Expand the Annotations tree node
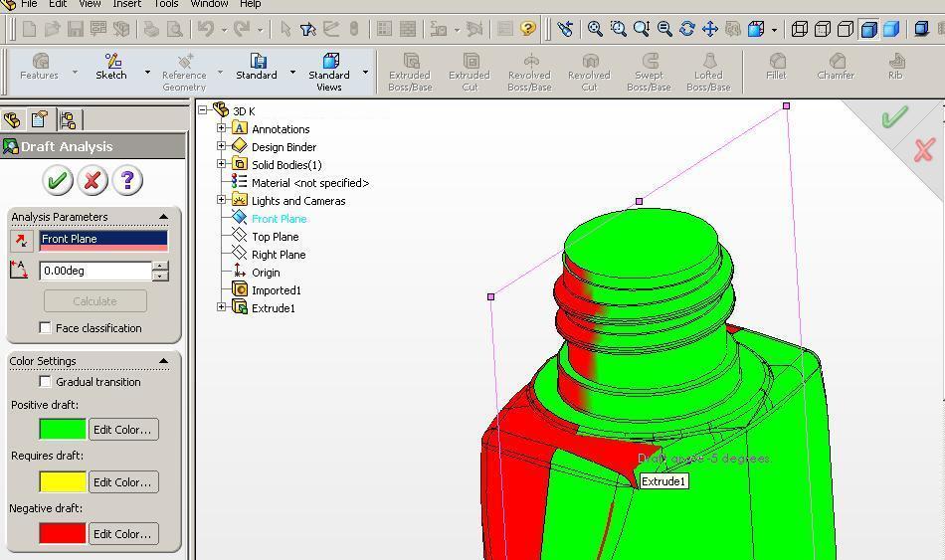The width and height of the screenshot is (945, 560). pyautogui.click(x=221, y=127)
